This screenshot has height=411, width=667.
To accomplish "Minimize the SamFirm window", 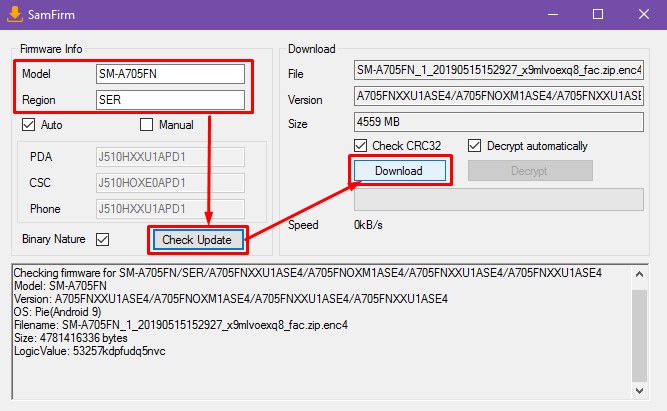I will point(553,14).
